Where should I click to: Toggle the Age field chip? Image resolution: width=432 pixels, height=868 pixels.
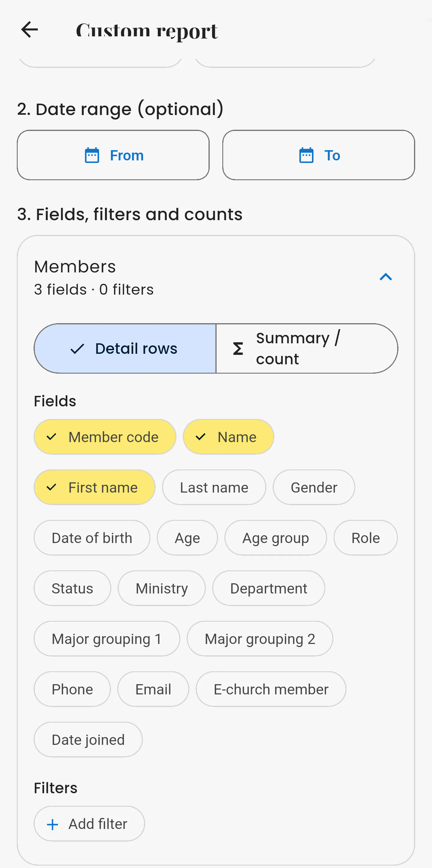(x=187, y=538)
